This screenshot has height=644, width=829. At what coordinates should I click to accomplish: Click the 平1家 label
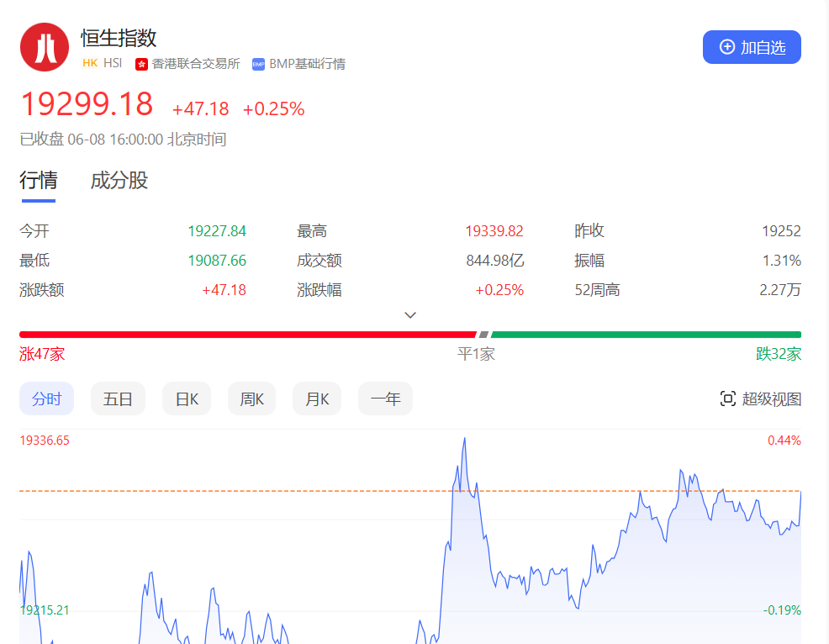click(x=476, y=354)
